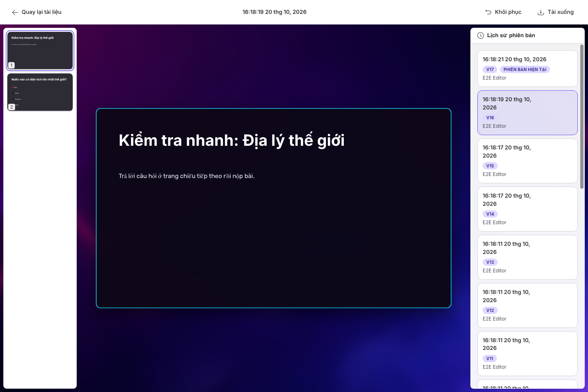
Task: Open version V12 history entry
Action: (x=528, y=305)
